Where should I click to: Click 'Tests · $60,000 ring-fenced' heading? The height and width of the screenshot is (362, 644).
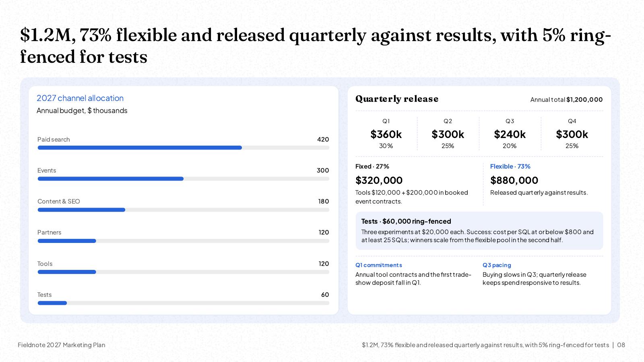pyautogui.click(x=406, y=221)
